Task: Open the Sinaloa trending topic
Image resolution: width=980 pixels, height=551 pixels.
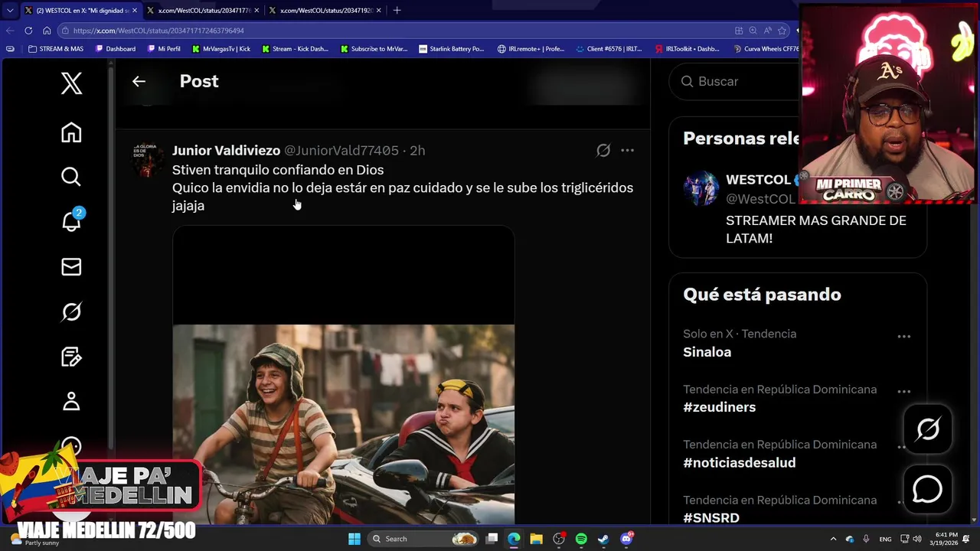Action: point(707,352)
